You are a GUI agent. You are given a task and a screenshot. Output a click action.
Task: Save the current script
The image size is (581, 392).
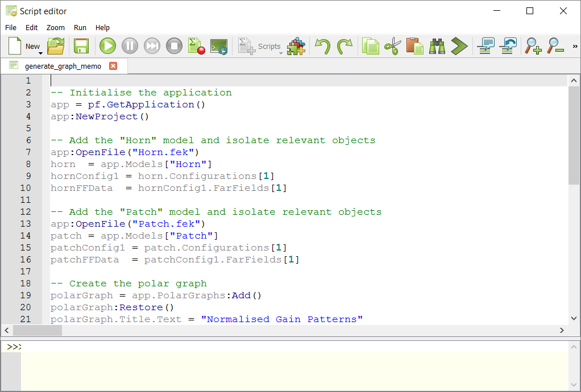click(81, 46)
